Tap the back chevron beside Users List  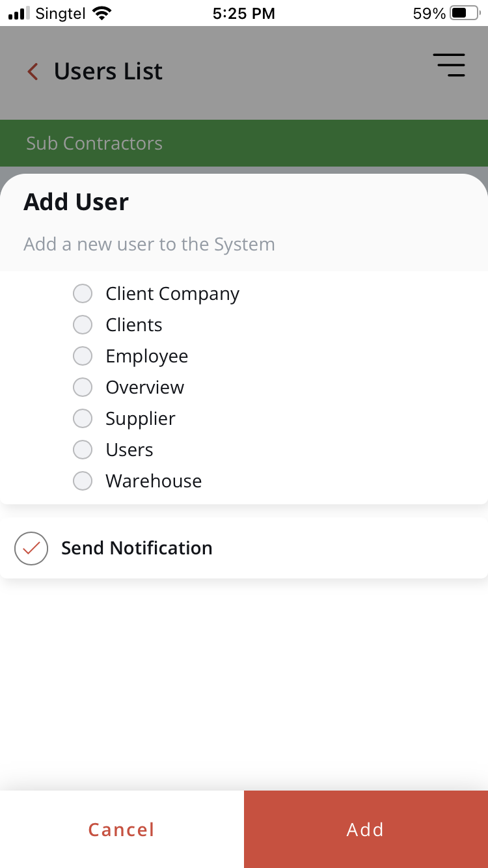[33, 72]
